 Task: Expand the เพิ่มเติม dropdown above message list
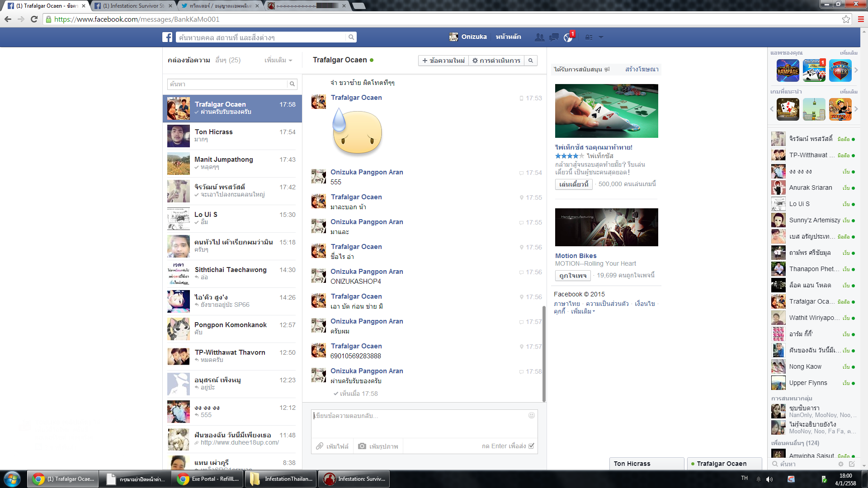tap(278, 60)
